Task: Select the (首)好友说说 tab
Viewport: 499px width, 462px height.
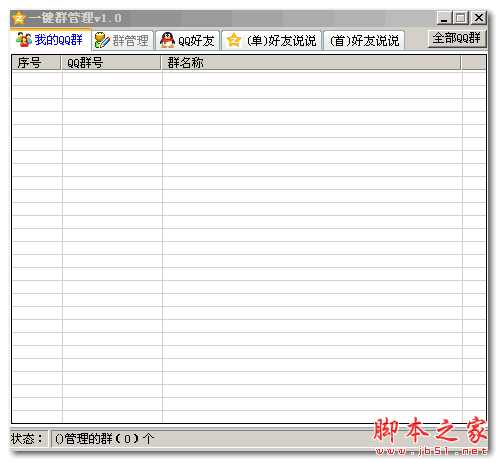Action: [x=364, y=41]
